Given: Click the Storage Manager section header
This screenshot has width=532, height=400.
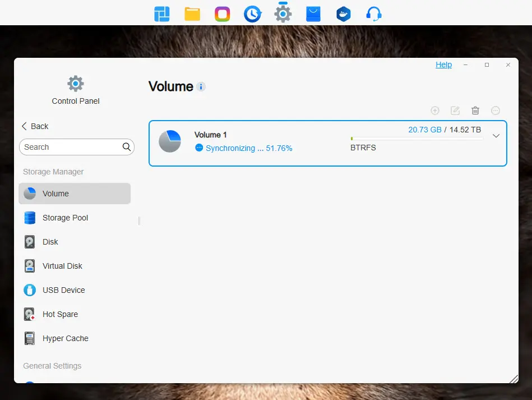Looking at the screenshot, I should click(53, 172).
